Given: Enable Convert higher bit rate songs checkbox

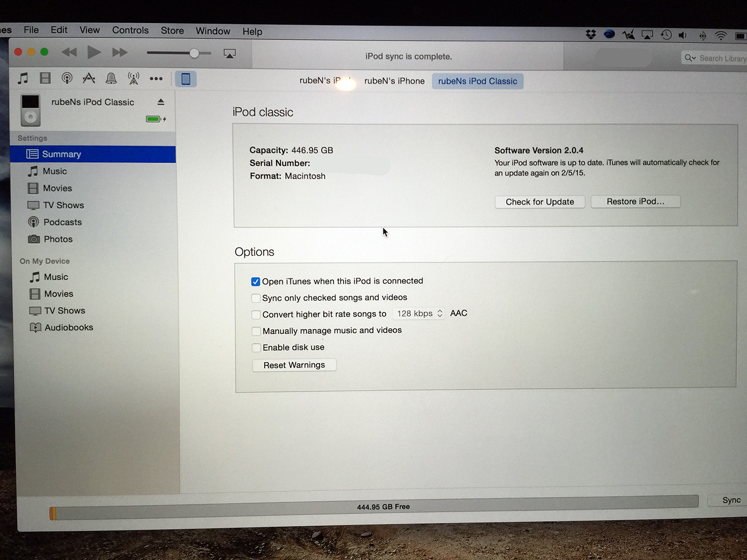Looking at the screenshot, I should point(256,315).
